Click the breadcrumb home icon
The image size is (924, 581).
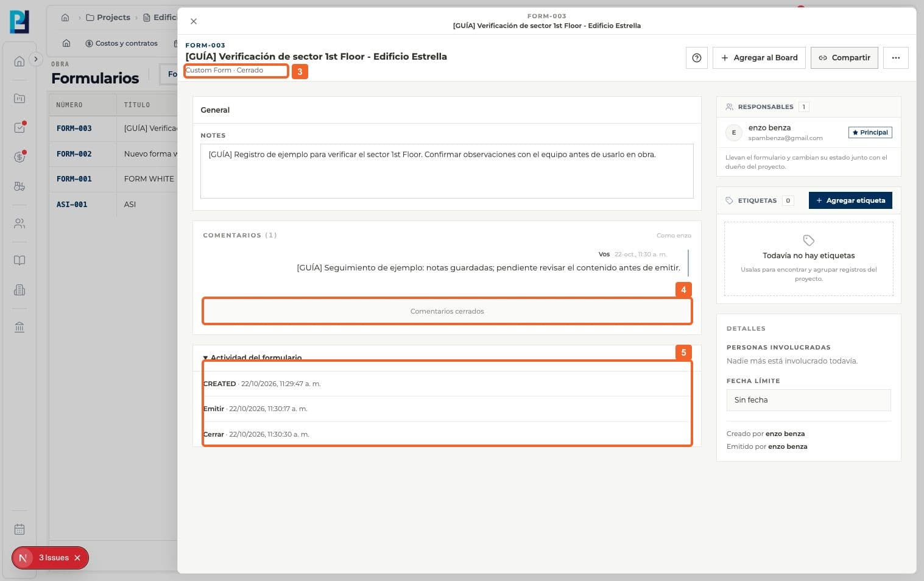pos(65,18)
